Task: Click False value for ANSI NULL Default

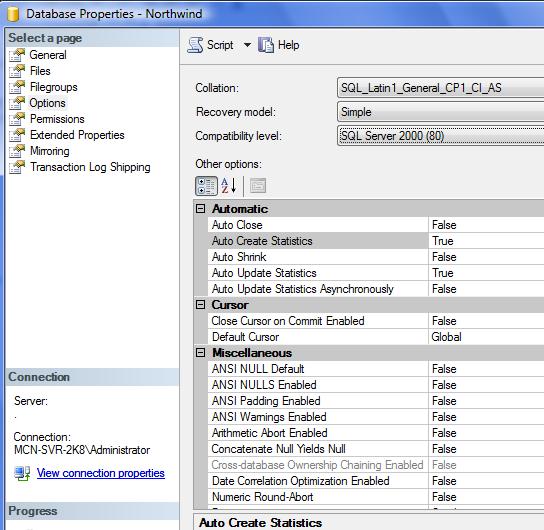Action: pyautogui.click(x=444, y=369)
